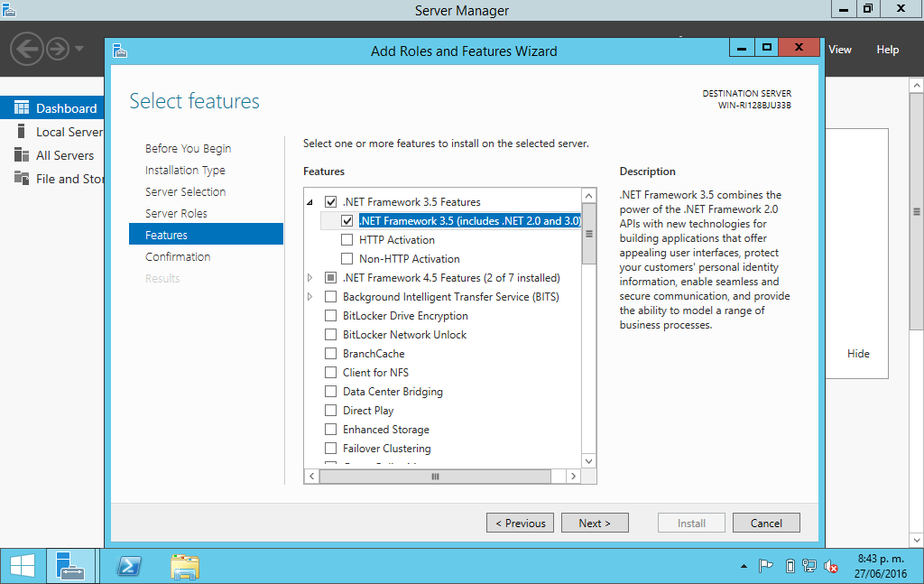This screenshot has height=584, width=924.
Task: Check HTTP Activation
Action: click(347, 240)
